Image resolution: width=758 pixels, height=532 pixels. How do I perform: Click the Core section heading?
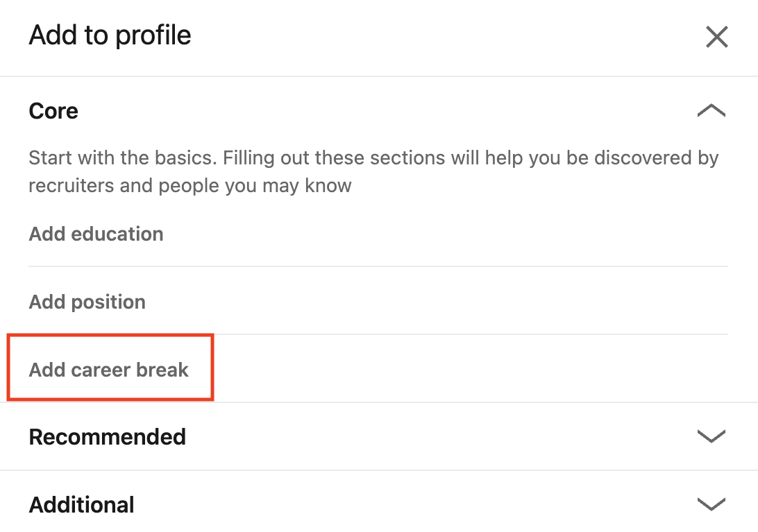pos(53,111)
